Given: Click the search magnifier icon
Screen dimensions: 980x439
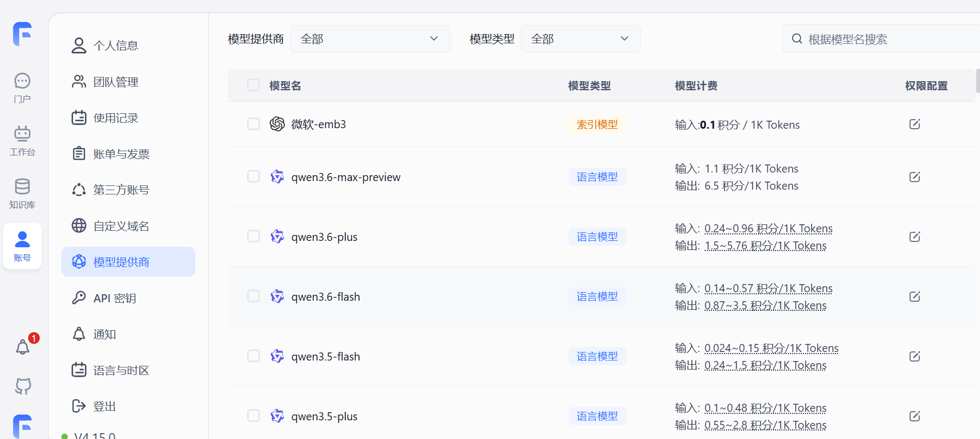Looking at the screenshot, I should [x=797, y=39].
